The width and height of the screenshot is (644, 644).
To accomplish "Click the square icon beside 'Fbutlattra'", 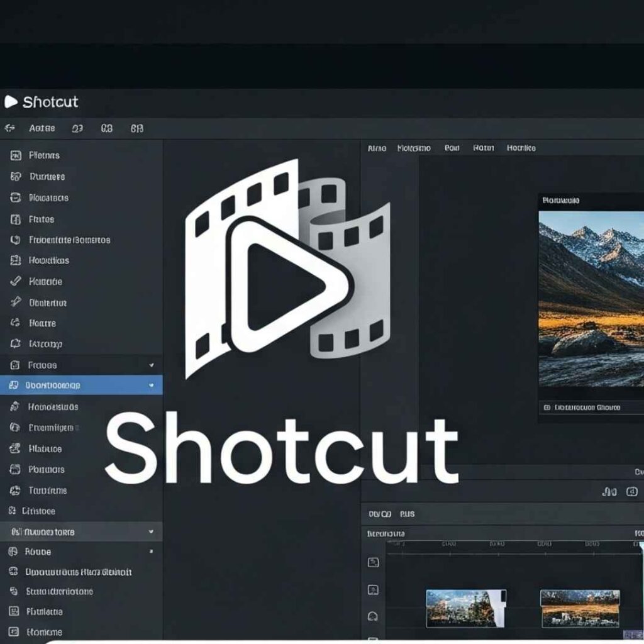I will [x=14, y=611].
